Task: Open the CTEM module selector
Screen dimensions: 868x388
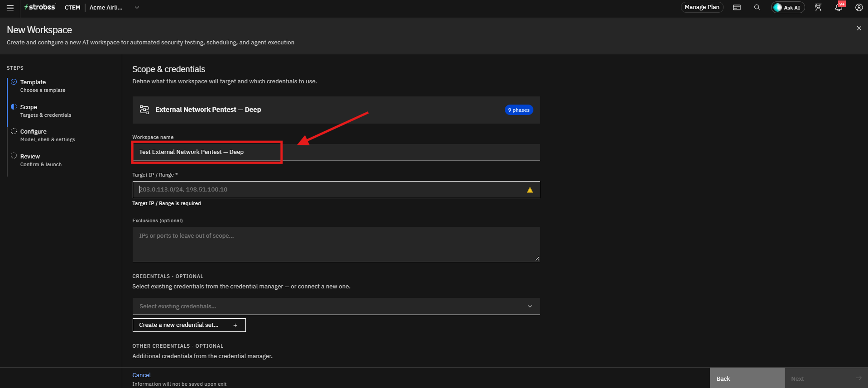Action: 72,7
